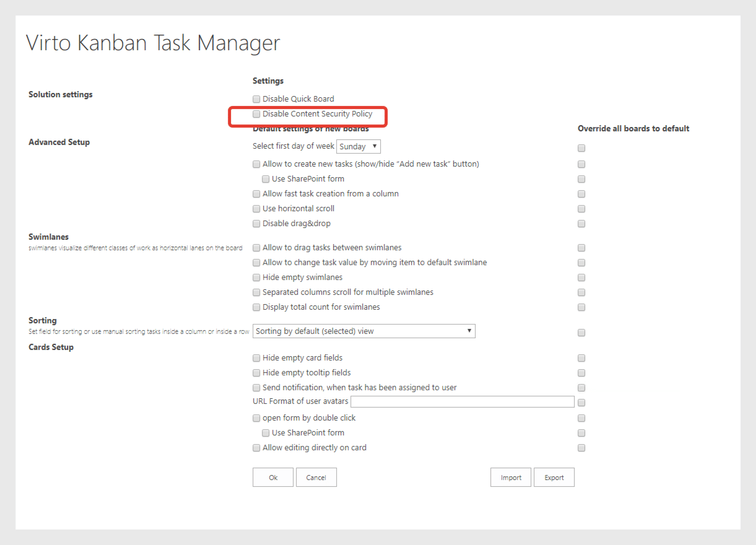Tick override checkbox for Hide empty card fields
756x545 pixels.
pyautogui.click(x=581, y=359)
